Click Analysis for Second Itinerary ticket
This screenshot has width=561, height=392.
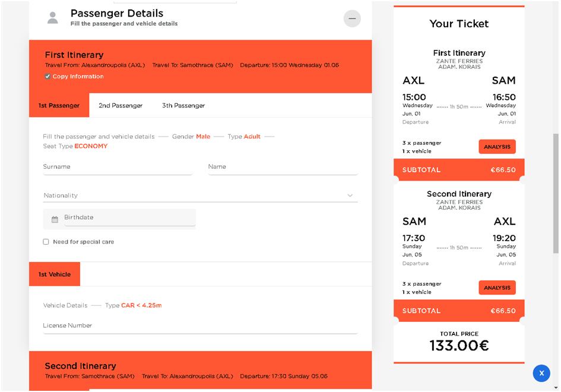coord(497,288)
